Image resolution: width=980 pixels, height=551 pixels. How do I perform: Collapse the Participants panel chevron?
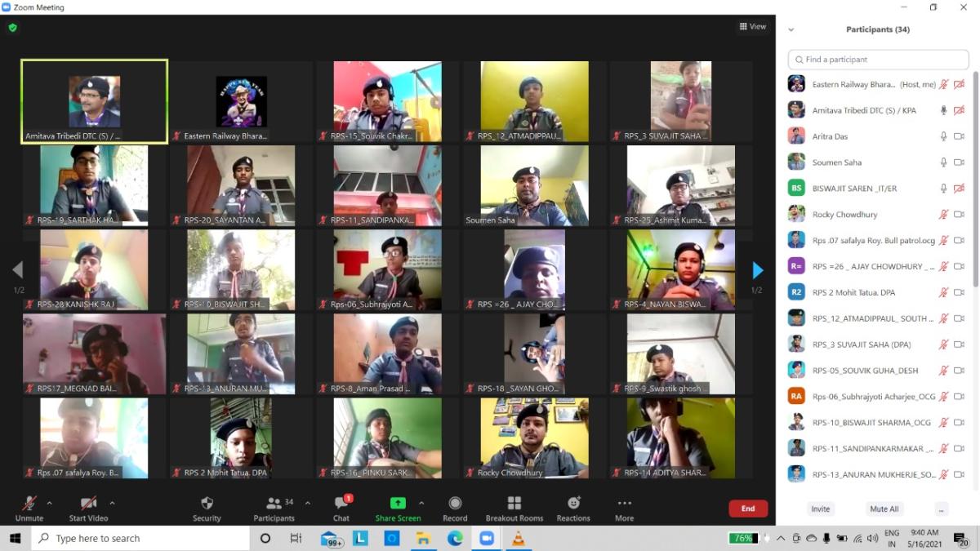coord(791,29)
